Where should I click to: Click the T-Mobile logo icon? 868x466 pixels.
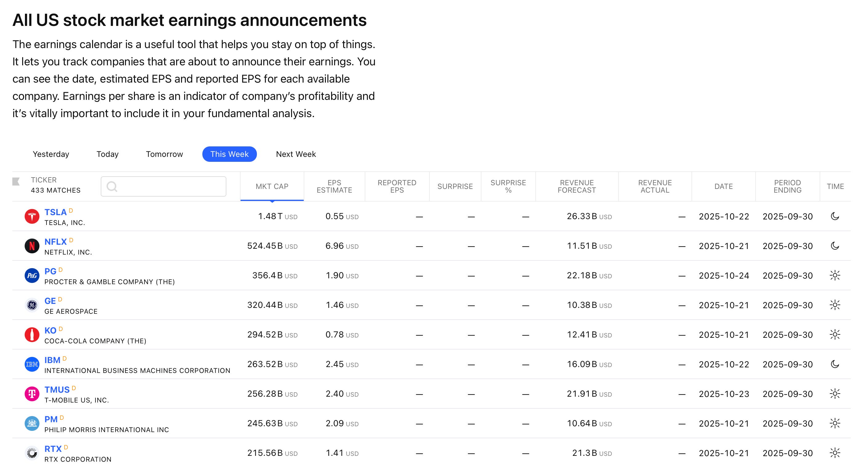tap(32, 394)
